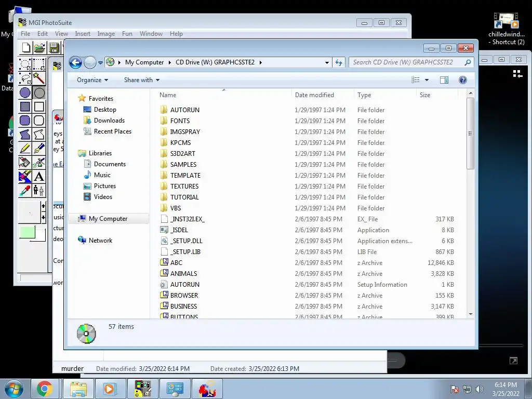This screenshot has height=399, width=532.
Task: Open the Insert menu in PhotoSuite
Action: pyautogui.click(x=83, y=34)
